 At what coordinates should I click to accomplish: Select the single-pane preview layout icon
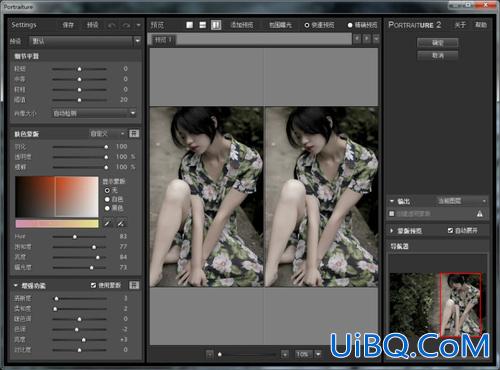189,25
